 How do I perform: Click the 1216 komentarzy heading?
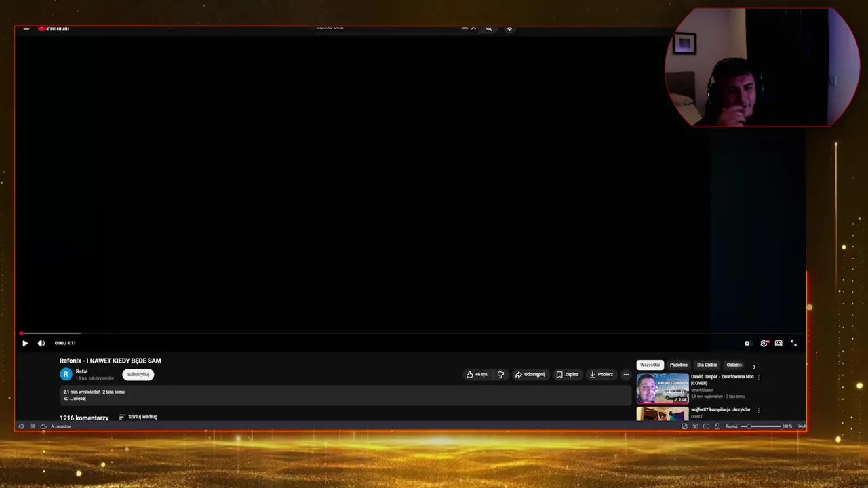84,418
